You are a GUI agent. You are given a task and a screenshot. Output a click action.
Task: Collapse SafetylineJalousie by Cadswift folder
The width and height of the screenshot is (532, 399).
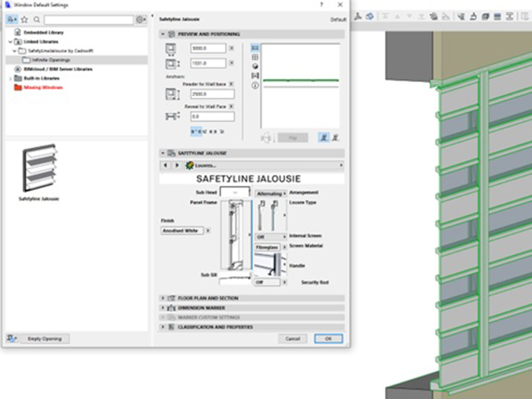tap(14, 51)
